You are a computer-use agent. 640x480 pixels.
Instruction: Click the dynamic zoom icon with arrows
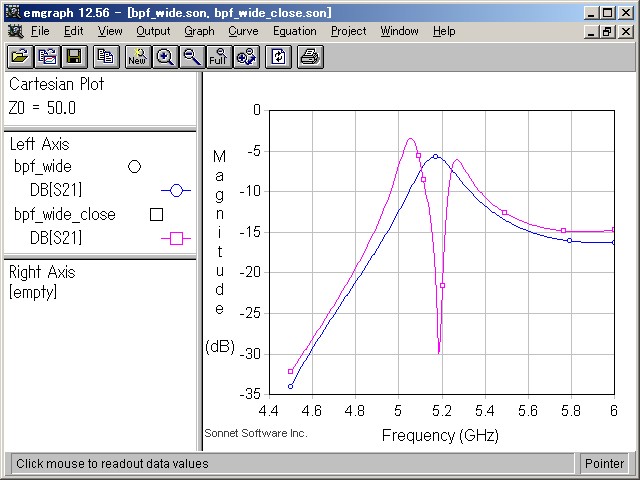click(246, 57)
